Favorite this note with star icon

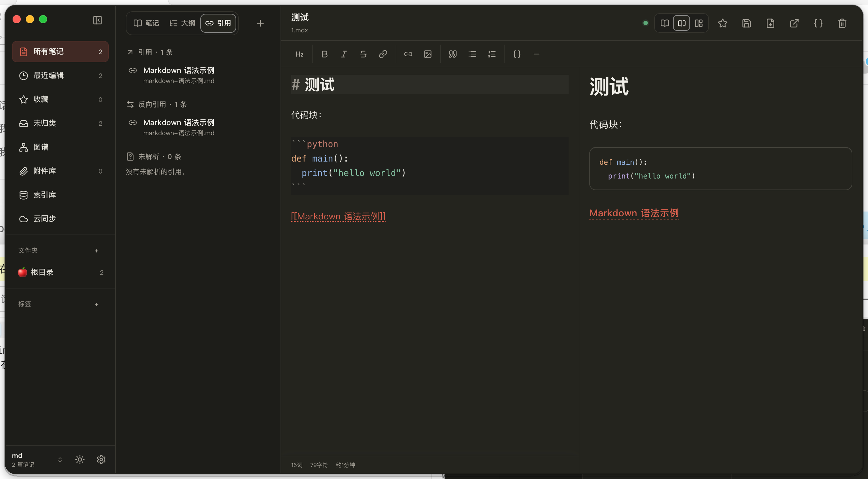pos(722,23)
